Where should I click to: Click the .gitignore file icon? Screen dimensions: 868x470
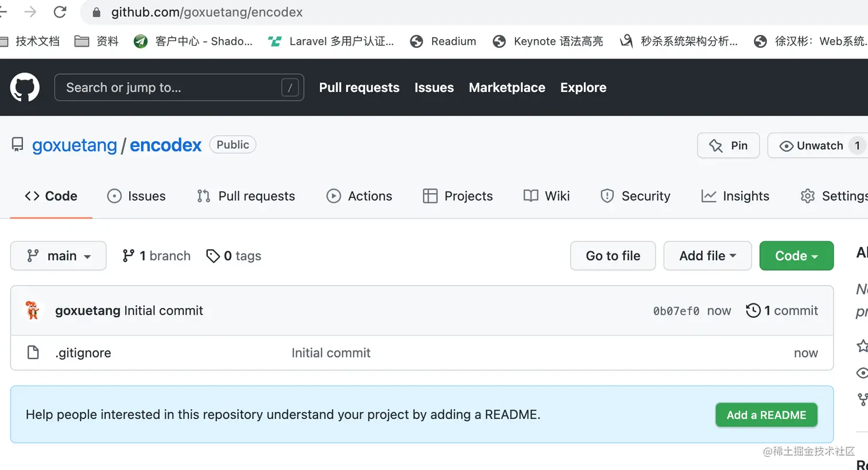click(x=33, y=352)
